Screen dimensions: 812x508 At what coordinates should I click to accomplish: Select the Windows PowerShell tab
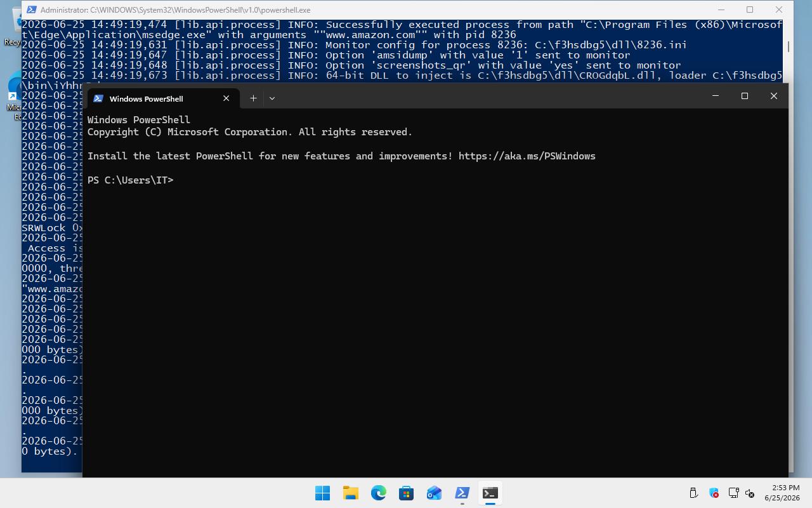coord(163,98)
